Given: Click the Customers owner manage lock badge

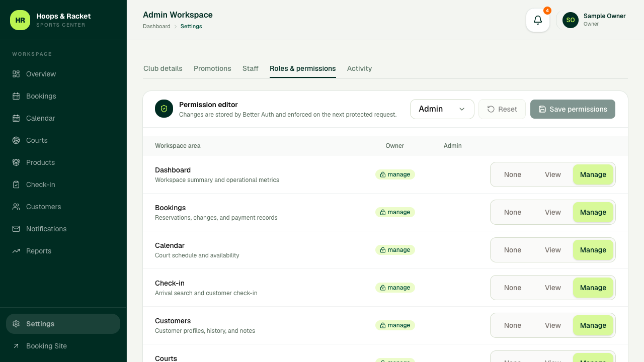Looking at the screenshot, I should [x=395, y=325].
